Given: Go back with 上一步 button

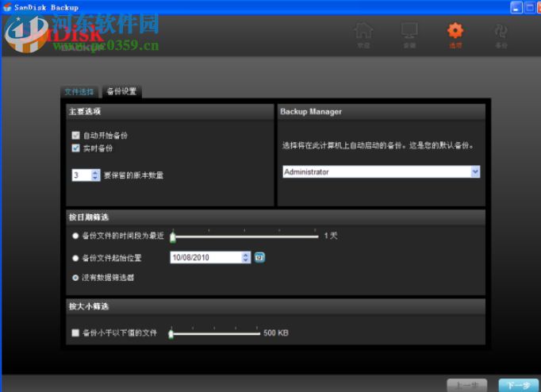Looking at the screenshot, I should pos(466,385).
